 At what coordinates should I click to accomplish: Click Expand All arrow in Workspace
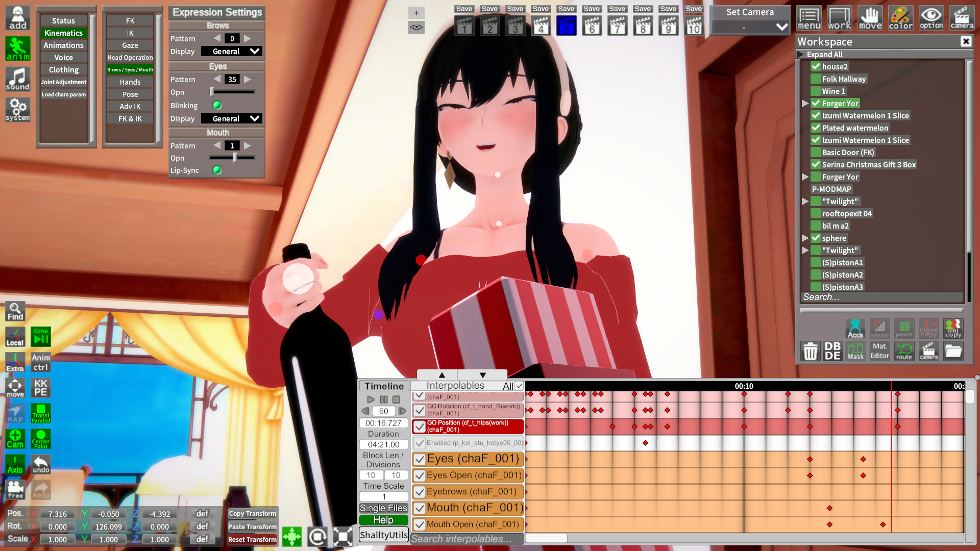point(800,55)
